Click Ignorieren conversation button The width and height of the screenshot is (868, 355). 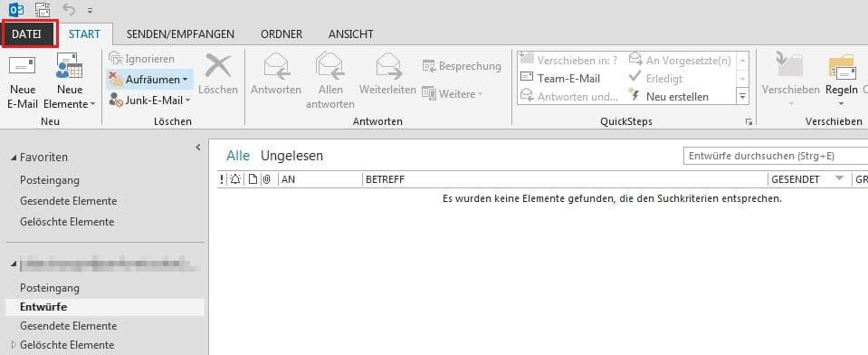point(142,59)
